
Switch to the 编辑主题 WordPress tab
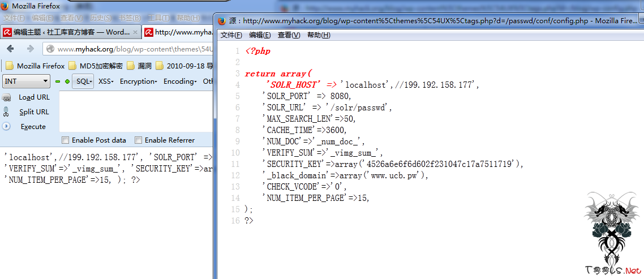[x=71, y=32]
